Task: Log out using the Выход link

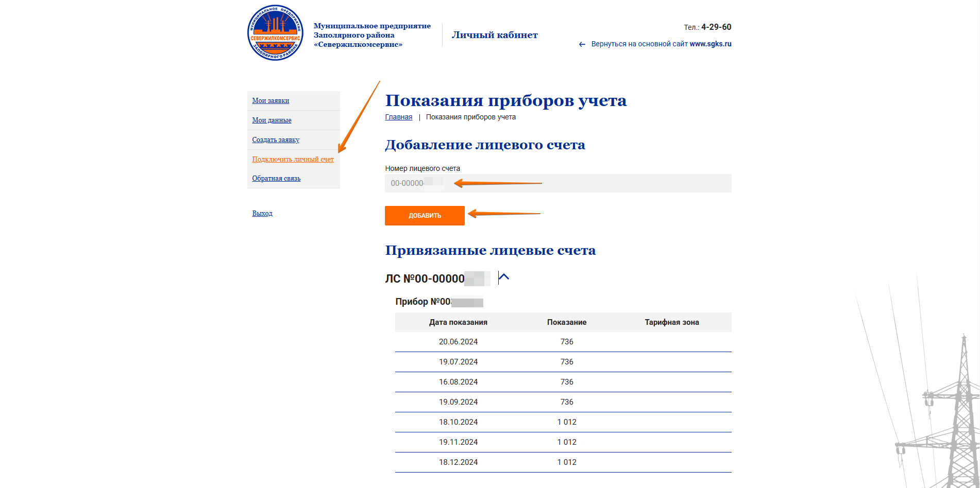Action: pyautogui.click(x=262, y=213)
